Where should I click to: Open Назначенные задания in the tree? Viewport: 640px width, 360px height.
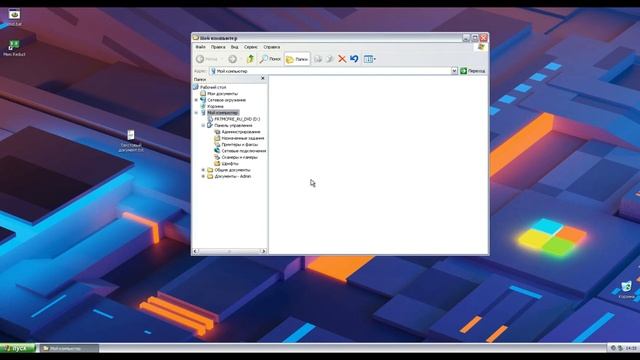pos(242,138)
